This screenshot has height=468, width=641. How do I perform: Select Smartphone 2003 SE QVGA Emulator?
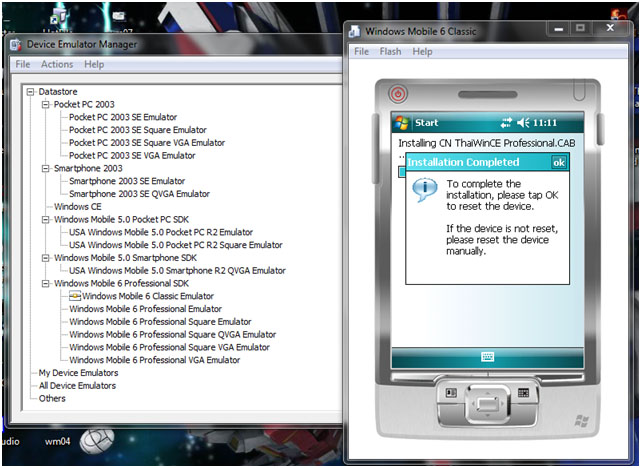(139, 194)
